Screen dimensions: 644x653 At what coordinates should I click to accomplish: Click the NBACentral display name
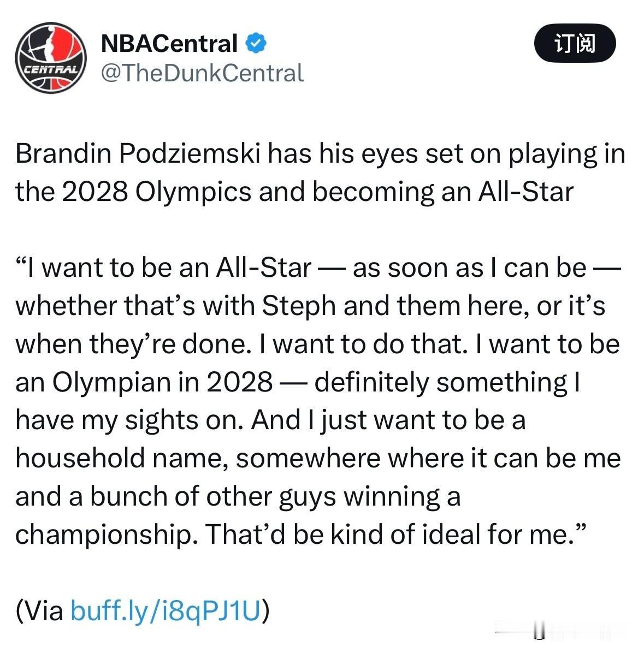click(x=169, y=43)
